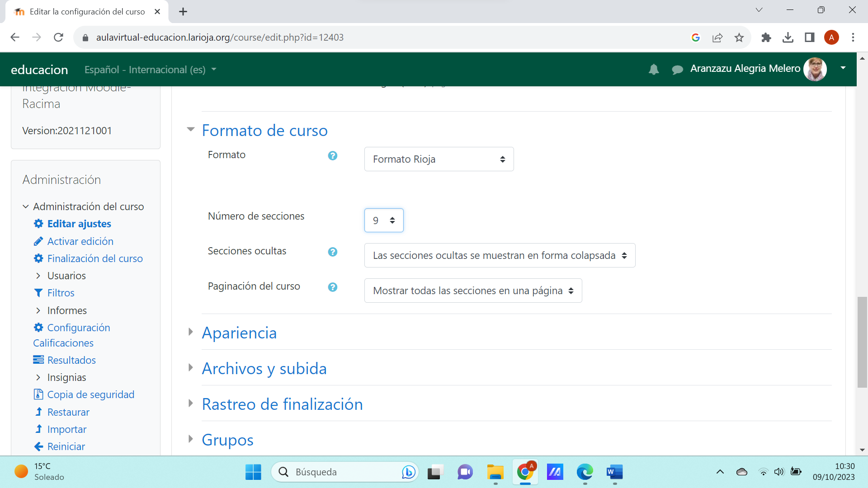This screenshot has height=488, width=868.
Task: Collapse the Formato de curso section
Action: (x=264, y=131)
